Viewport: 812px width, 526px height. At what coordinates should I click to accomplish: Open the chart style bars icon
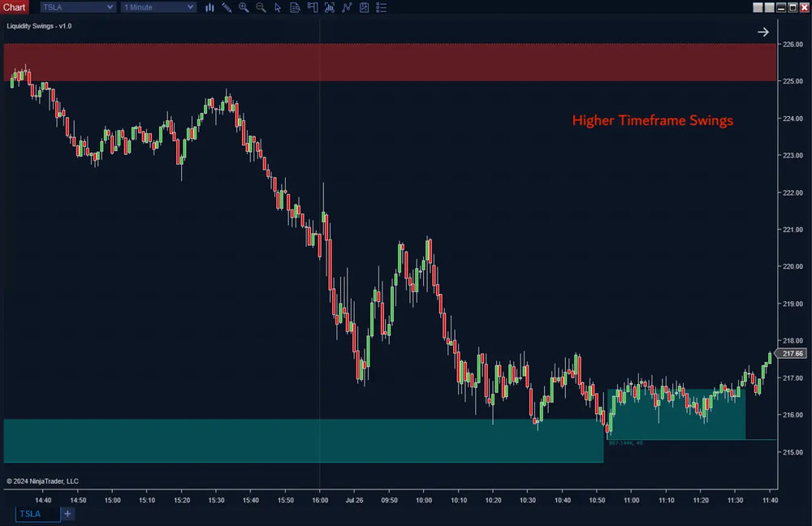(209, 7)
